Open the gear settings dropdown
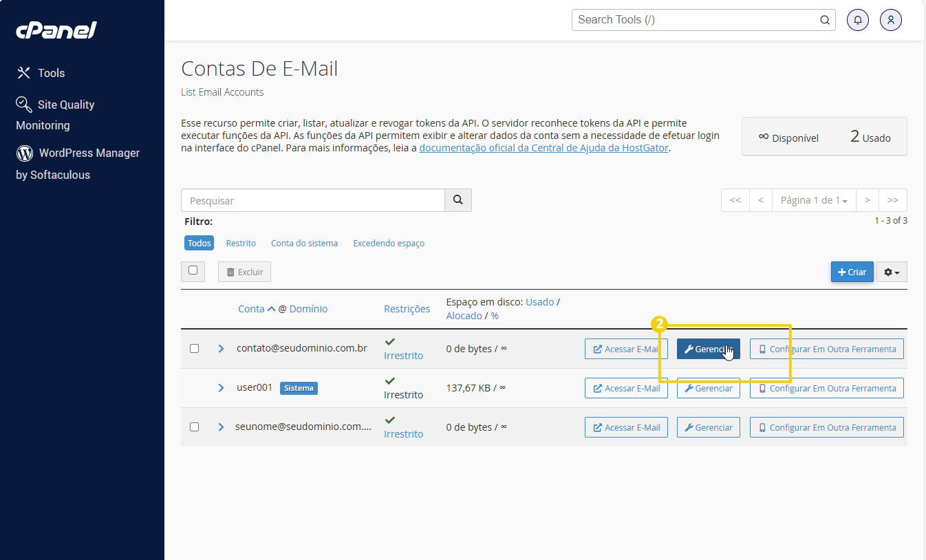This screenshot has width=926, height=560. coord(892,272)
